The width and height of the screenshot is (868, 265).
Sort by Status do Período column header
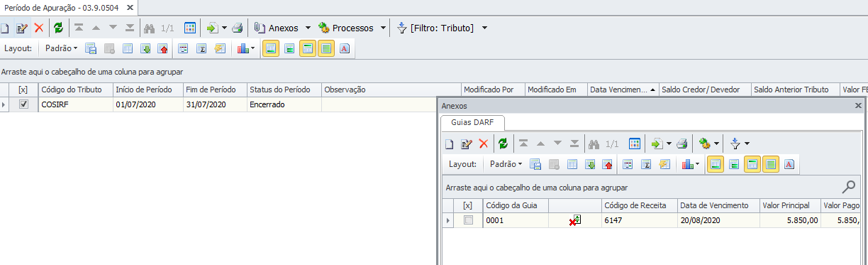(x=284, y=90)
